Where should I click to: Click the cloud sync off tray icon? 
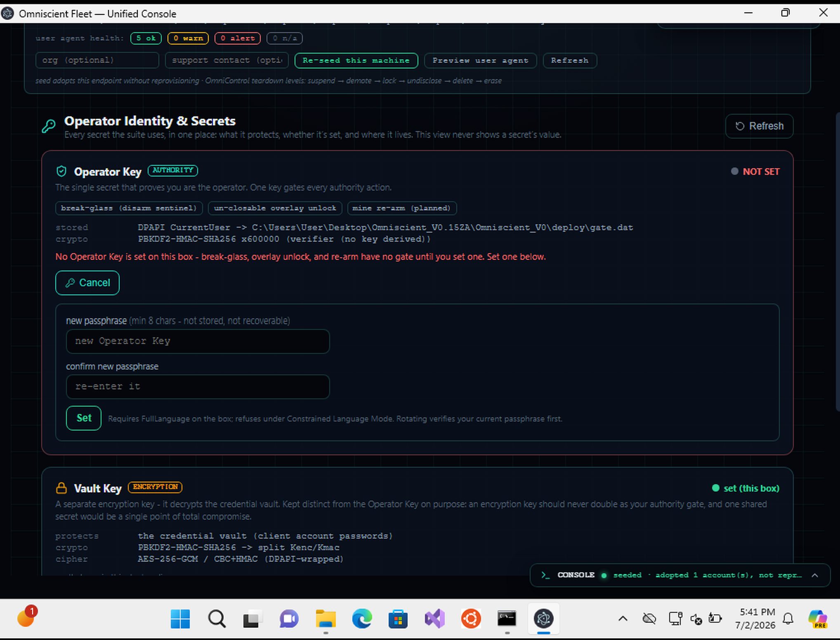[x=649, y=619]
